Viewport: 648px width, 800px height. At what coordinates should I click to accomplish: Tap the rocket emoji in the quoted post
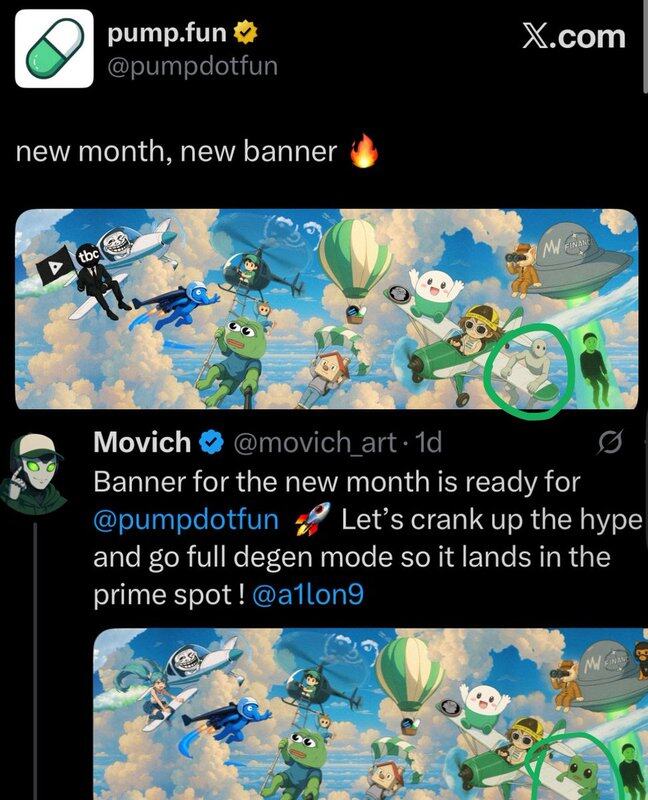pos(313,519)
